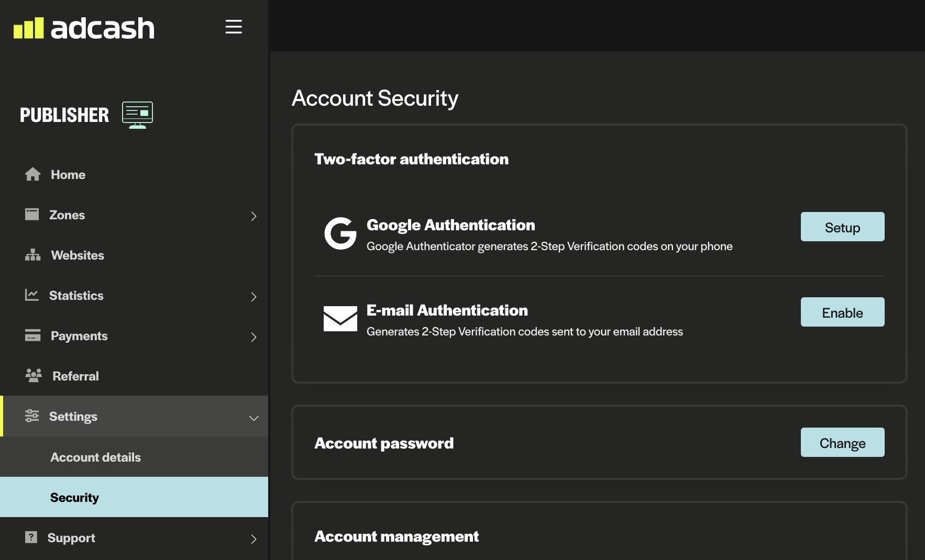The height and width of the screenshot is (560, 925).
Task: Click the Google G logo icon
Action: [x=340, y=233]
